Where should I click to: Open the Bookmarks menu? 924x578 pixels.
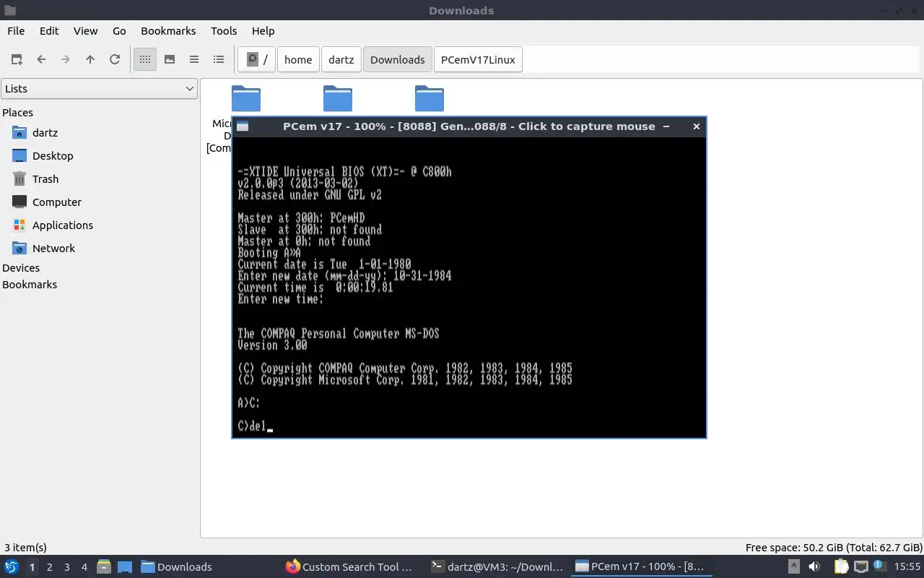click(168, 30)
